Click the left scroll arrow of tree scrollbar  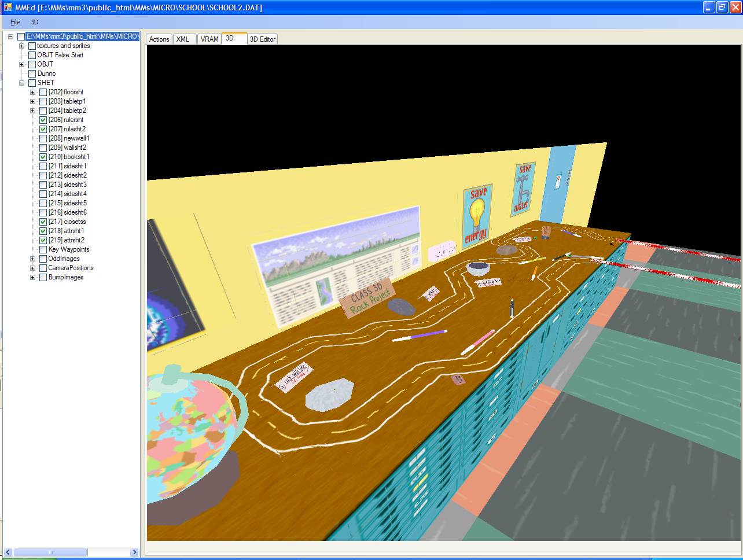point(8,552)
